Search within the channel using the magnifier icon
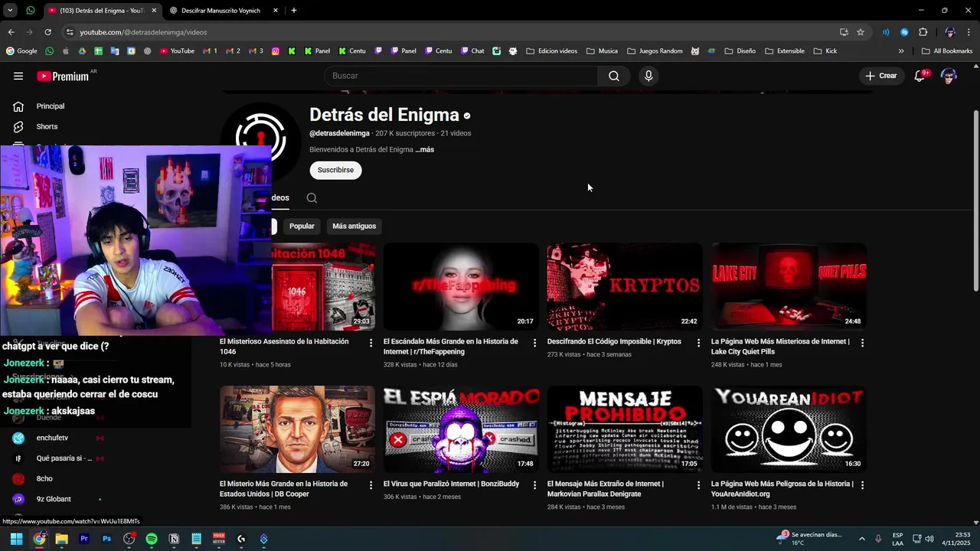 pos(312,197)
